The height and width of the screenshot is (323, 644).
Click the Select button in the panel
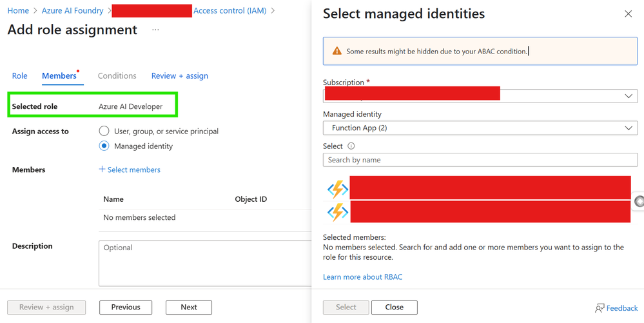pyautogui.click(x=346, y=308)
